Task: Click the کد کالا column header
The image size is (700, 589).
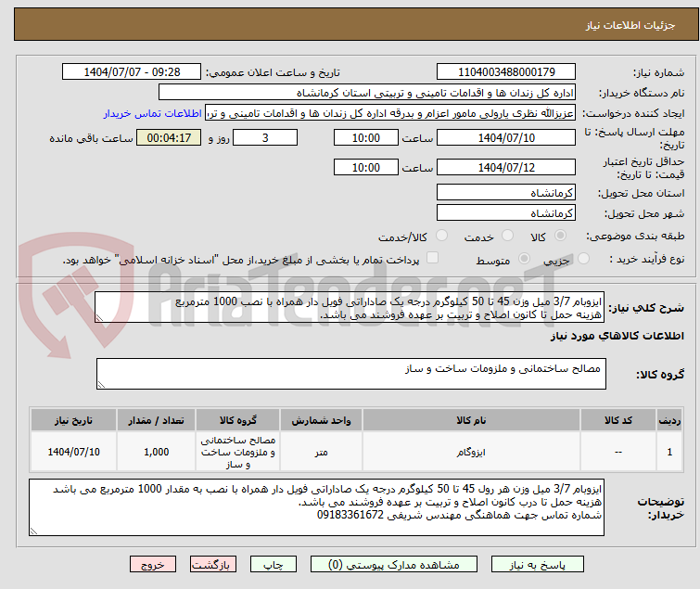Action: click(x=618, y=420)
